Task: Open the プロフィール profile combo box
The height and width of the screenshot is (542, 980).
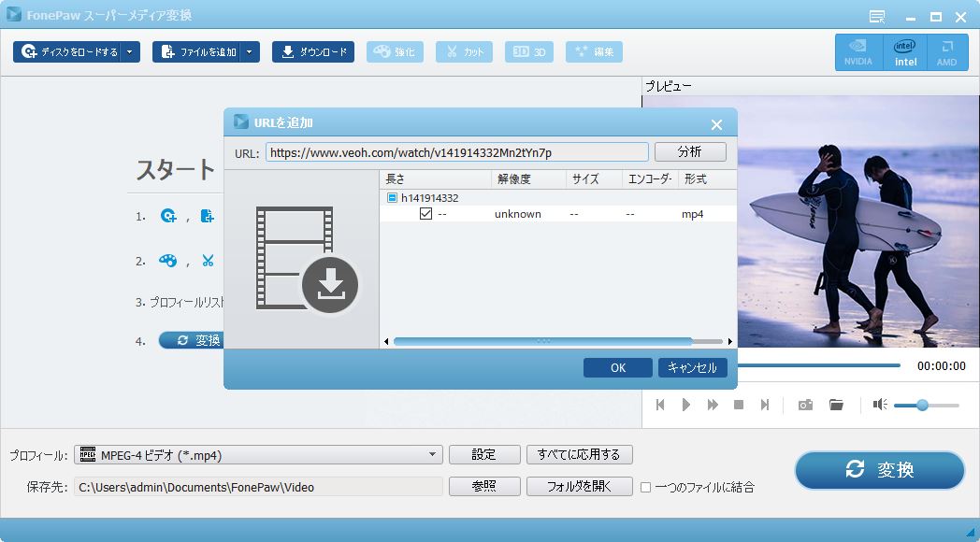Action: coord(258,454)
